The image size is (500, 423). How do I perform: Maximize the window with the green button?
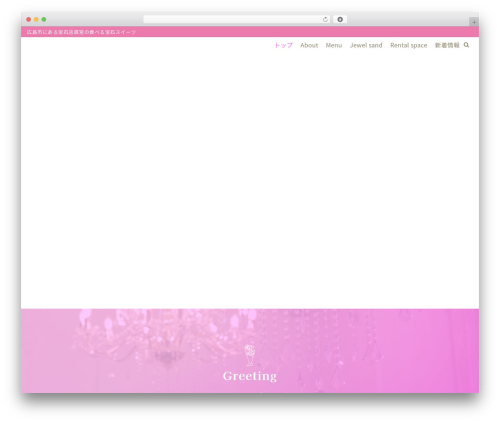coord(44,20)
